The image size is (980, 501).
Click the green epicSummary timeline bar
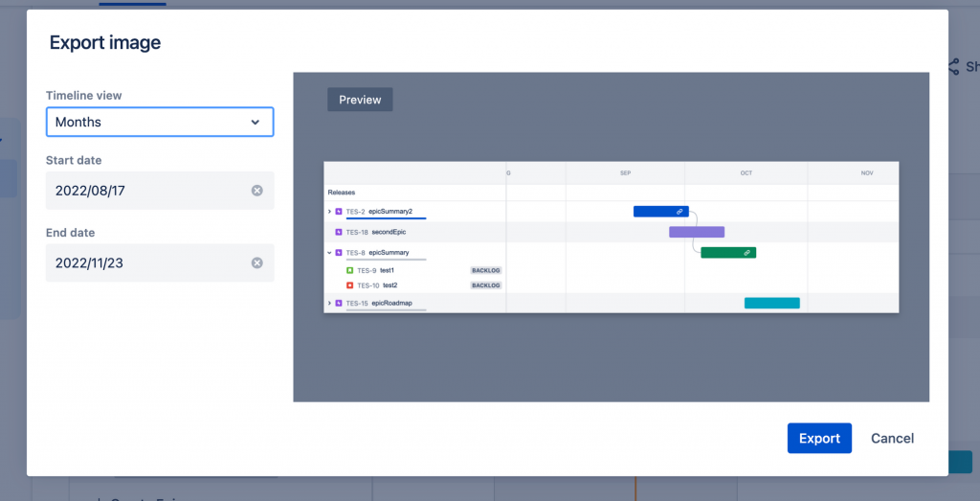click(728, 253)
